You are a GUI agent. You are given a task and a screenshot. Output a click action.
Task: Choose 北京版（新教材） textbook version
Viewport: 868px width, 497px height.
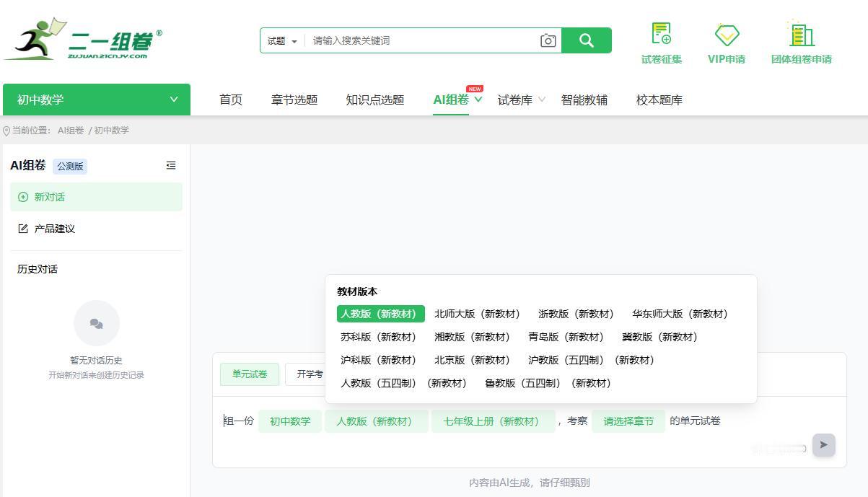coord(473,360)
